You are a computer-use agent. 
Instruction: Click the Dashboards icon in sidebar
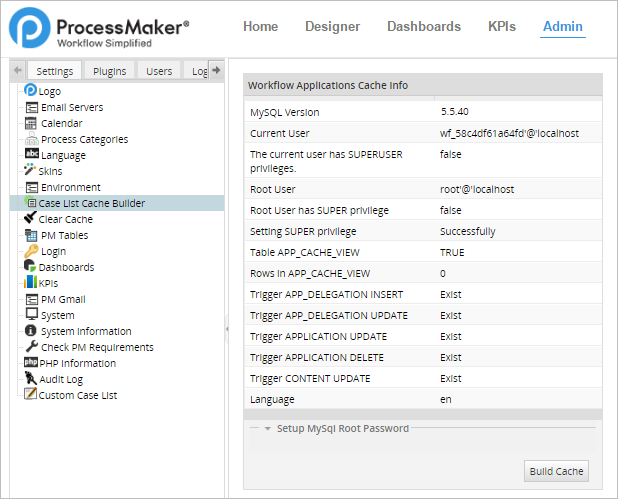coord(30,267)
